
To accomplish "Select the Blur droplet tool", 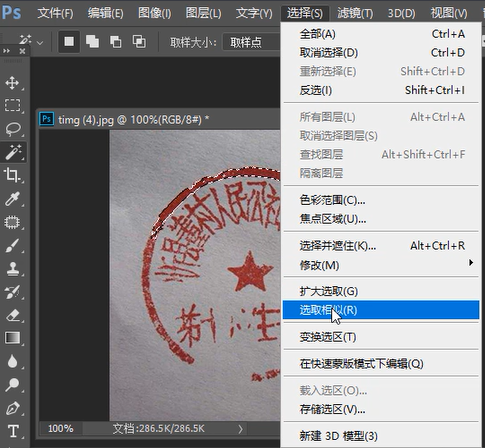I will click(12, 361).
